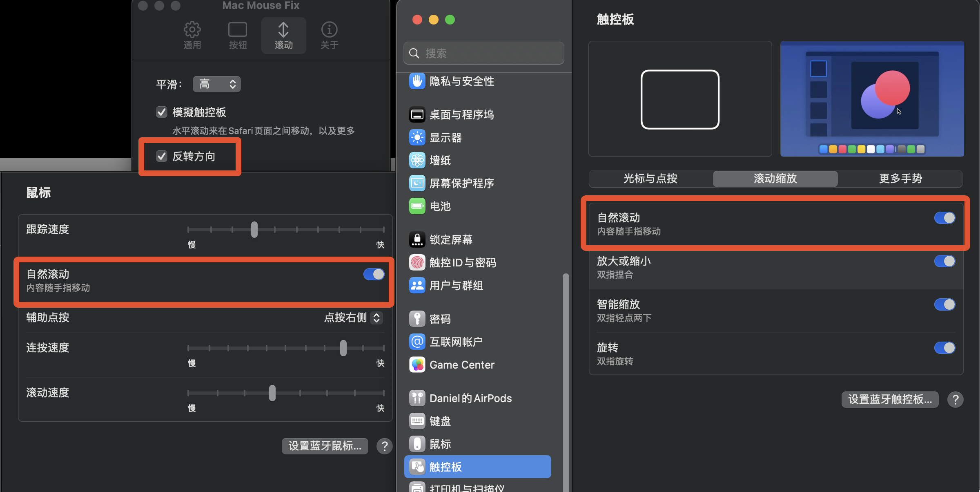
Task: Switch to 按钮 tab in Mac Mouse Fix
Action: coord(238,36)
